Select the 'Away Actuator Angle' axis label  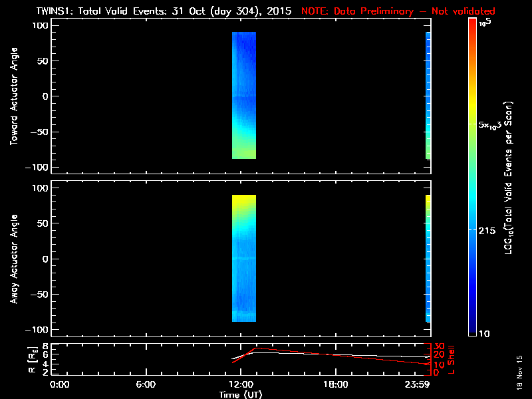pyautogui.click(x=13, y=259)
